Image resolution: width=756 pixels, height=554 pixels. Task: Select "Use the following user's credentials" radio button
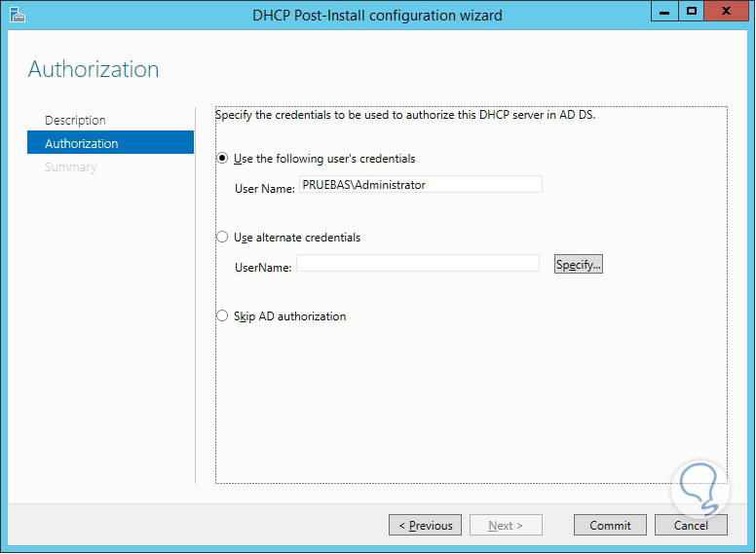(x=223, y=159)
